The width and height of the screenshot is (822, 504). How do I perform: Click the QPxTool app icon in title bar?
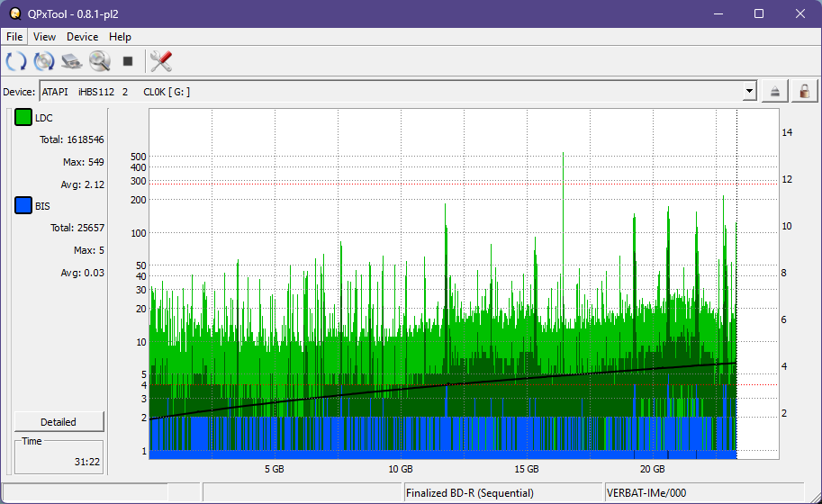[x=15, y=13]
